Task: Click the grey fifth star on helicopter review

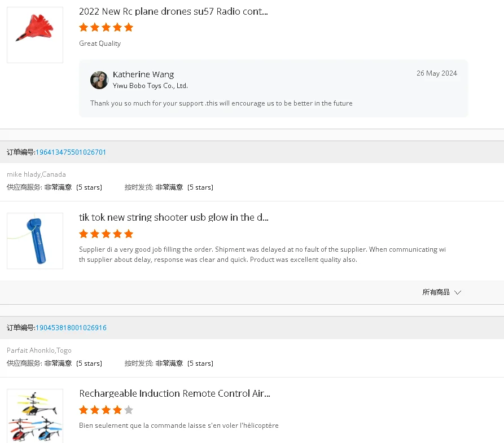Action: click(129, 410)
